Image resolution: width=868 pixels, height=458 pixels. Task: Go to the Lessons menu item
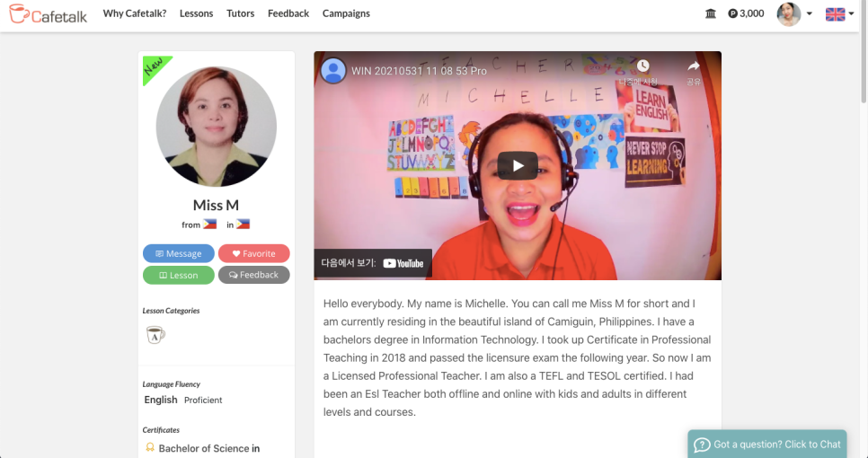click(x=196, y=13)
